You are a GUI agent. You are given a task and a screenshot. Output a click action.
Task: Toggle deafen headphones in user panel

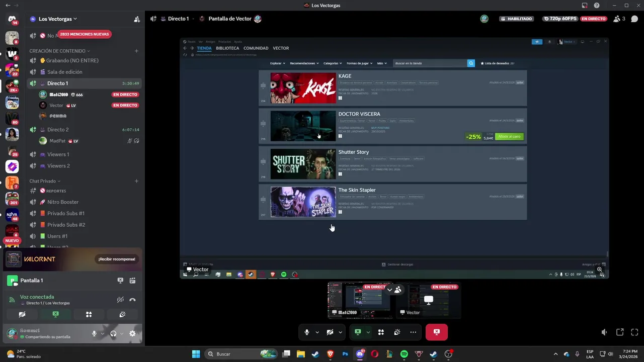pyautogui.click(x=113, y=333)
